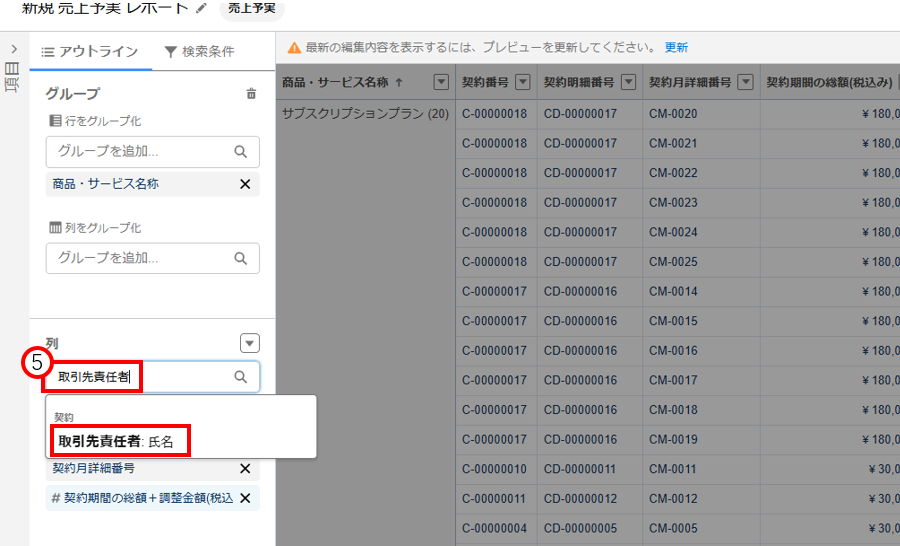Switch to the 検索条件 tab
This screenshot has width=900, height=546.
pos(200,51)
